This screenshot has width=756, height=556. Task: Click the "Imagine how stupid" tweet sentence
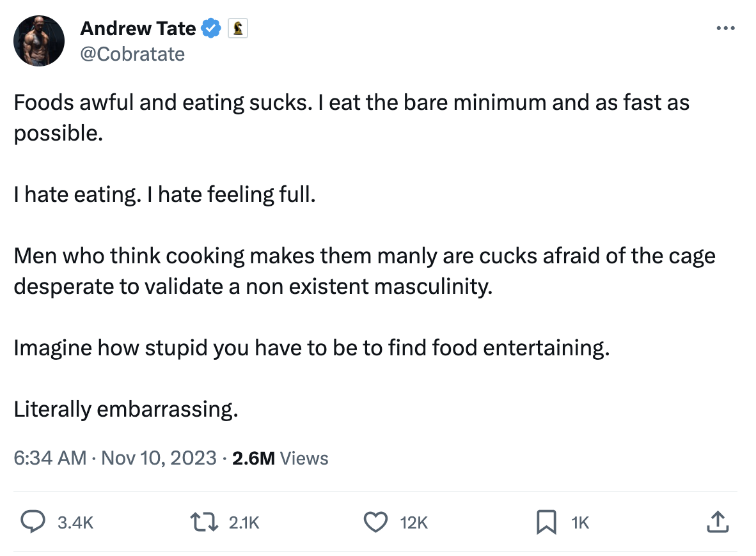[311, 348]
